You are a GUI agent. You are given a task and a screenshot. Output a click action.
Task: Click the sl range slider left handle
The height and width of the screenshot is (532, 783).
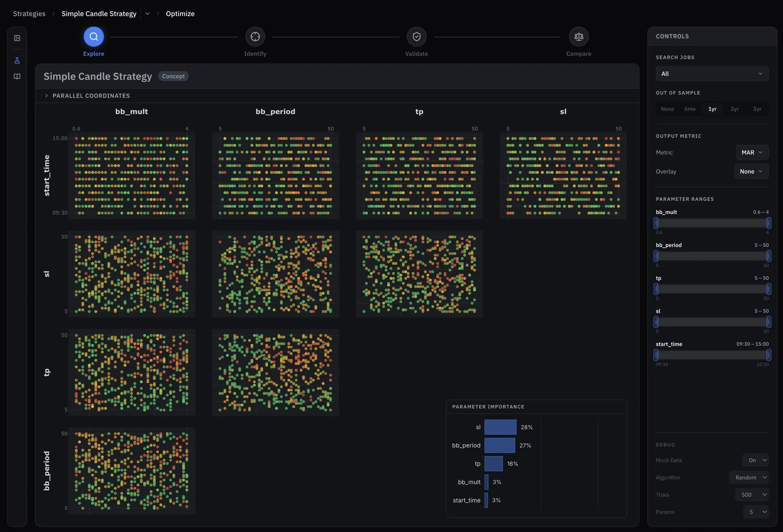(x=656, y=322)
